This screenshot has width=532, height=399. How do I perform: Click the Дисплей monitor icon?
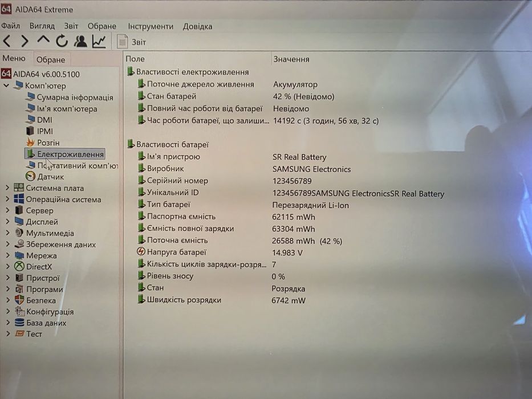click(x=19, y=222)
